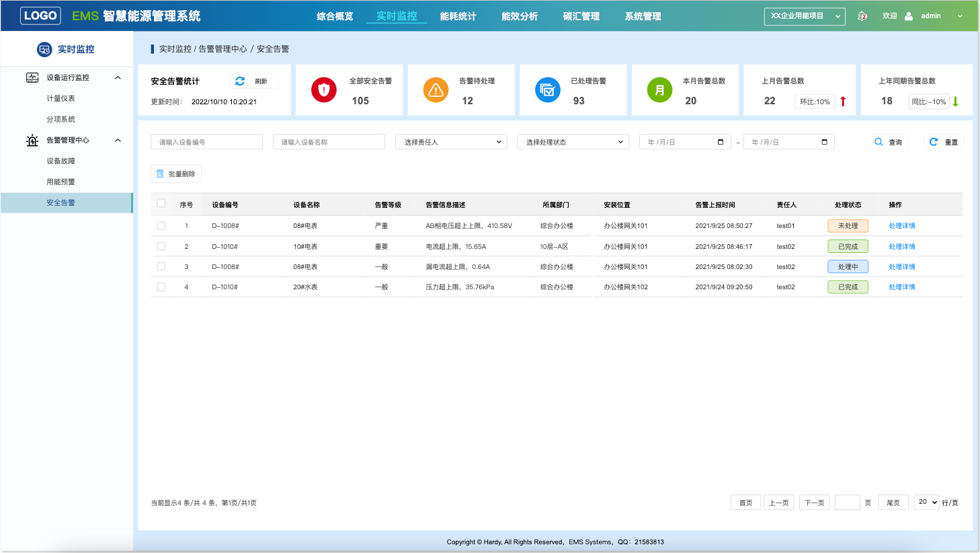The image size is (980, 553).
Task: Open 处理详情 for the 严重 alarm row
Action: 901,225
